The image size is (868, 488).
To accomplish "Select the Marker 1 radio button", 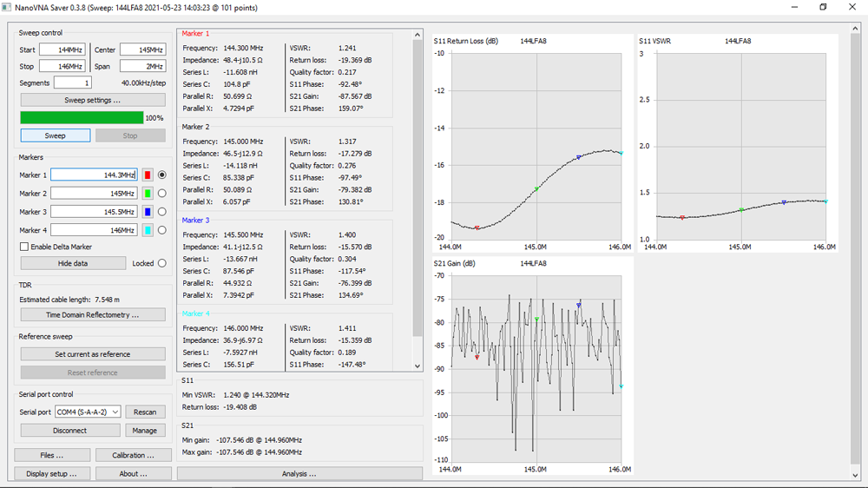I will 161,175.
